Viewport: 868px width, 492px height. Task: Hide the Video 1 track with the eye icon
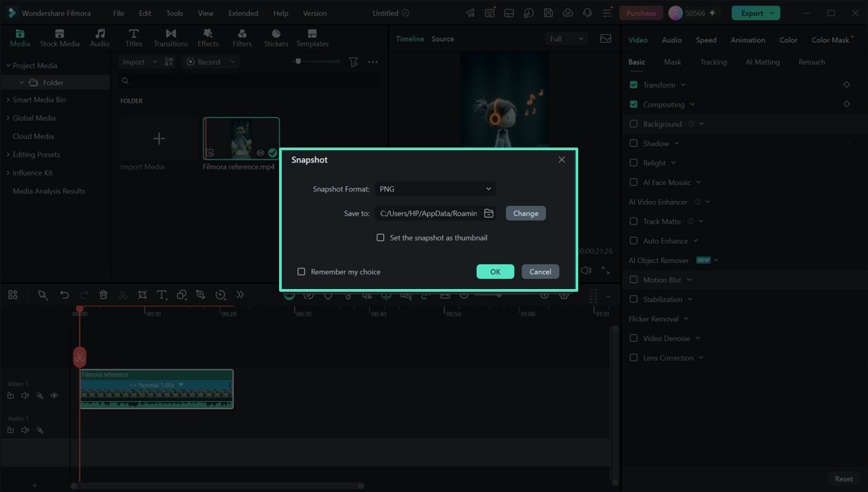click(54, 395)
